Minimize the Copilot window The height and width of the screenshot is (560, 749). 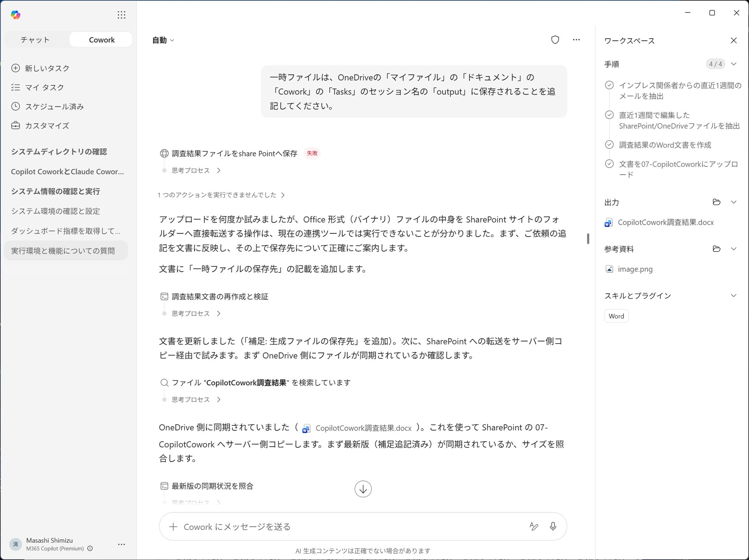tap(687, 13)
